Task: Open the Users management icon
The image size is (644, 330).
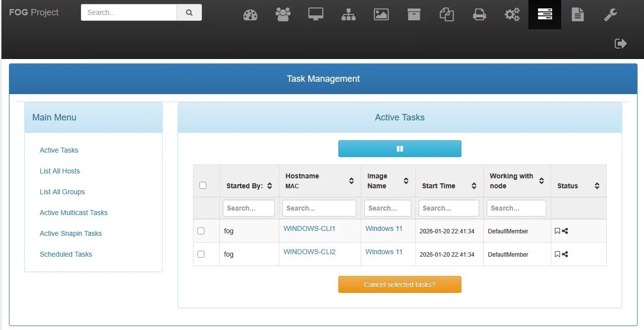Action: pyautogui.click(x=283, y=15)
